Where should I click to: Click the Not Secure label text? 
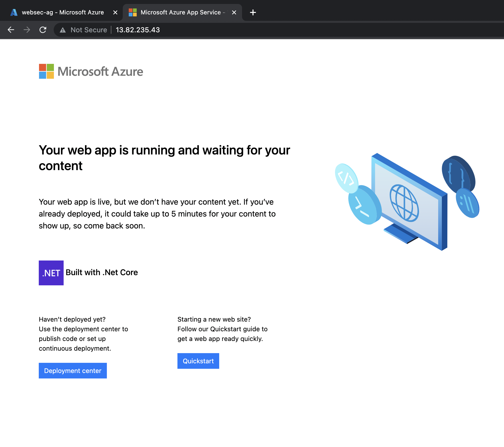89,30
